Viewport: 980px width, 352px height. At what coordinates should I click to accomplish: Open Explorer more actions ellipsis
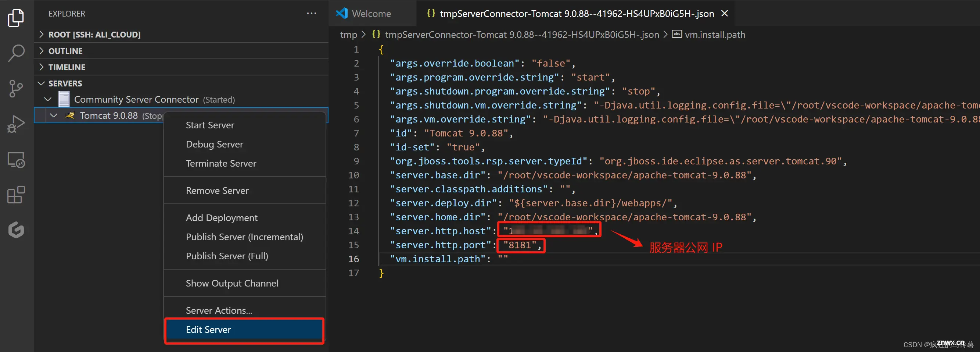pos(312,13)
